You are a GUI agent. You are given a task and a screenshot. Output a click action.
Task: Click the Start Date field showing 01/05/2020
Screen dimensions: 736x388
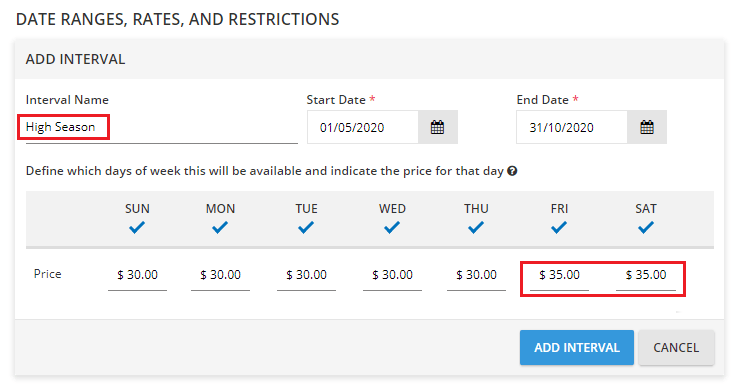[x=363, y=127]
